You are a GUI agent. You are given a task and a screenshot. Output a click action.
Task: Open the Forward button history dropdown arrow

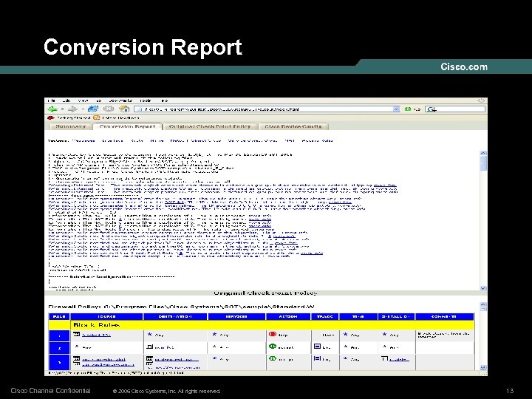click(x=82, y=109)
